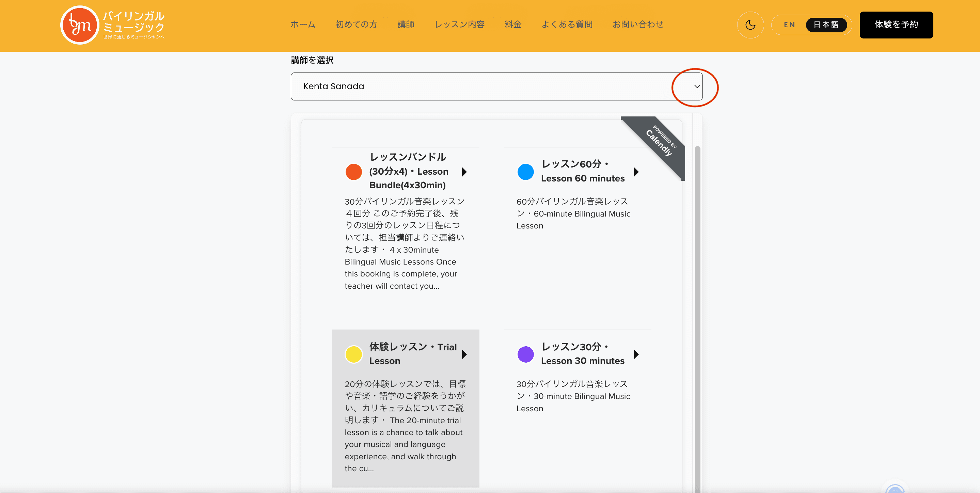Switch language to 日本語

pyautogui.click(x=826, y=25)
